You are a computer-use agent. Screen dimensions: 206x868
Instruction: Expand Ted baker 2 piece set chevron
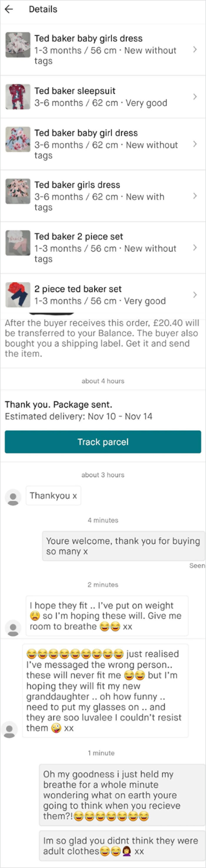point(195,248)
